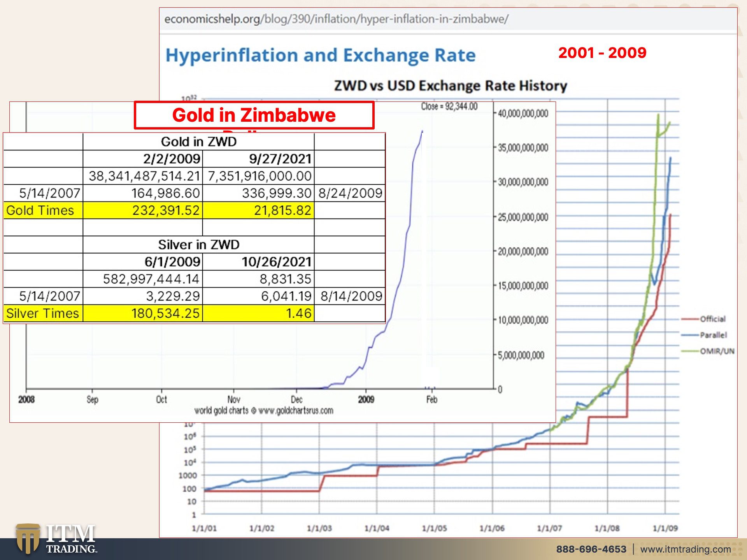This screenshot has width=747, height=560.
Task: Collapse the Gold in Zimbabwe callout box
Action: (254, 115)
